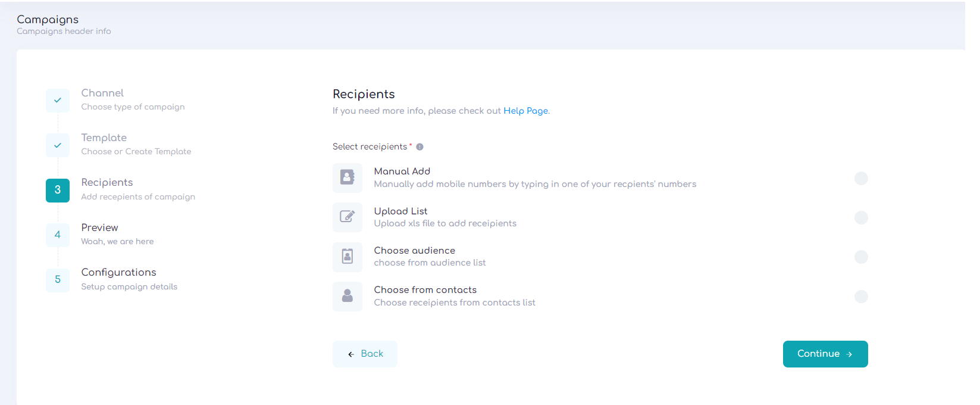Click the Channel step checkmark icon
This screenshot has width=980, height=405.
(58, 101)
